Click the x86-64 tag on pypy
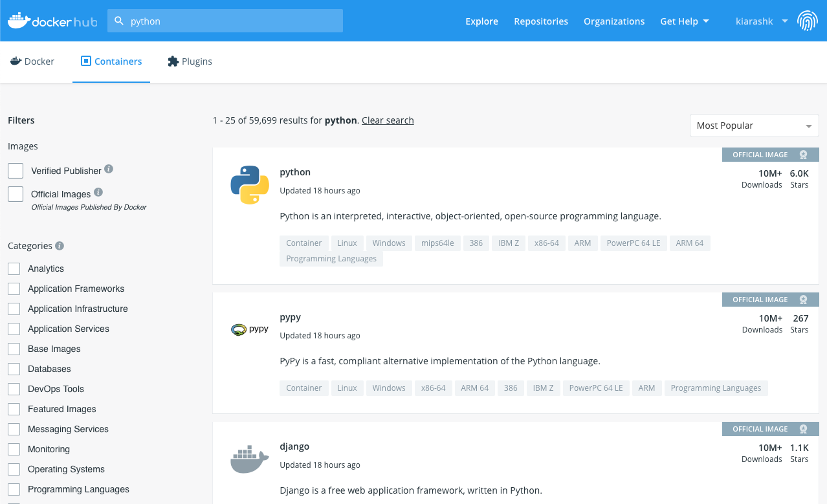The width and height of the screenshot is (827, 504). 433,388
